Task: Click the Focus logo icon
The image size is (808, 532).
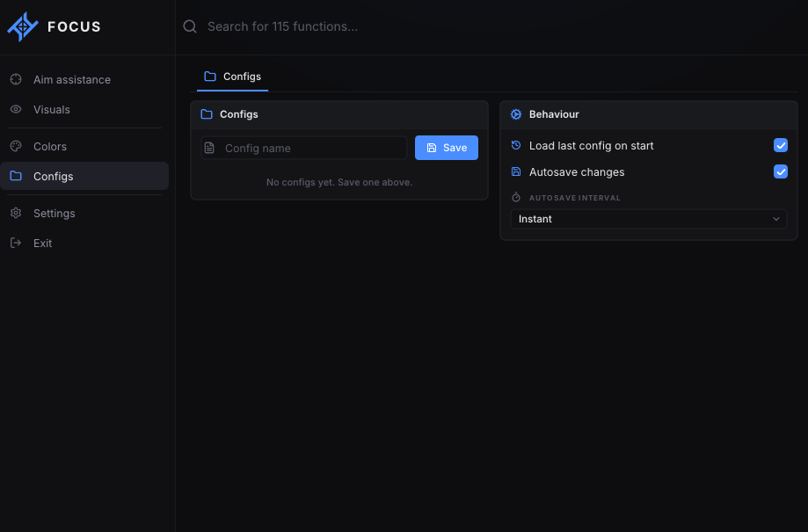Action: (x=23, y=26)
